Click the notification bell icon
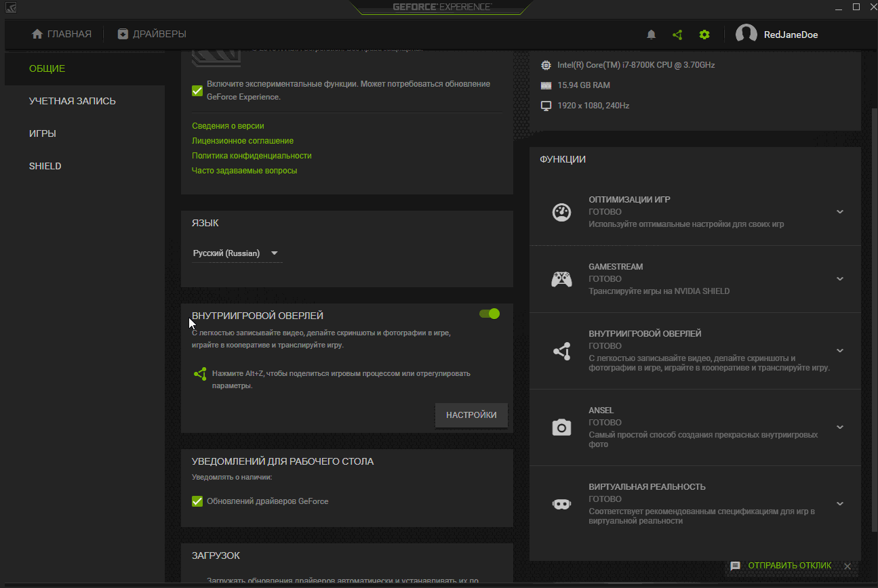Viewport: 878px width, 588px height. click(650, 34)
